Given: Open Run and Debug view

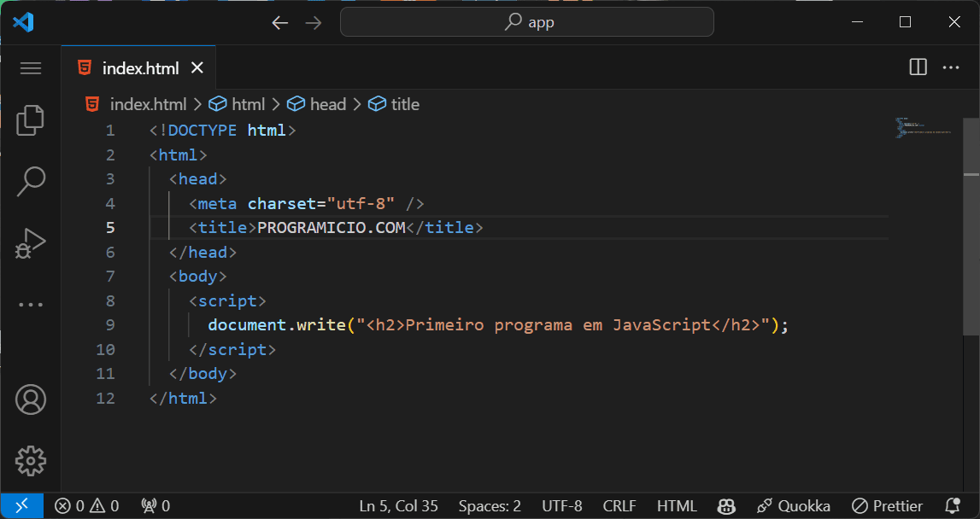Looking at the screenshot, I should 31,243.
